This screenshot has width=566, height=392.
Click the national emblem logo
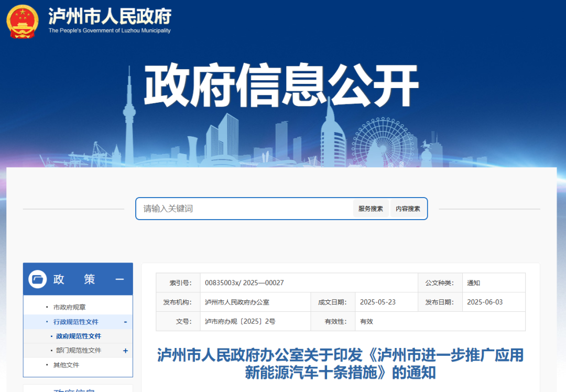tap(23, 21)
